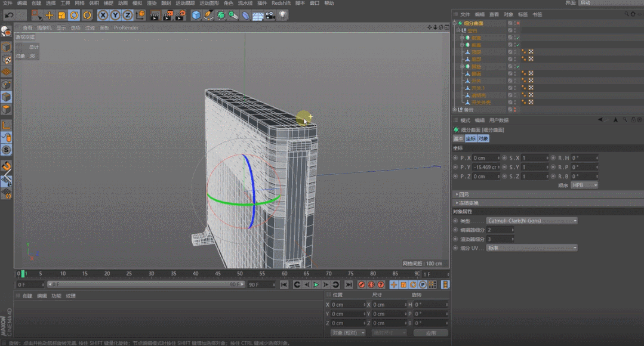Open the Pen spline tool
The image size is (644, 346).
(x=208, y=15)
